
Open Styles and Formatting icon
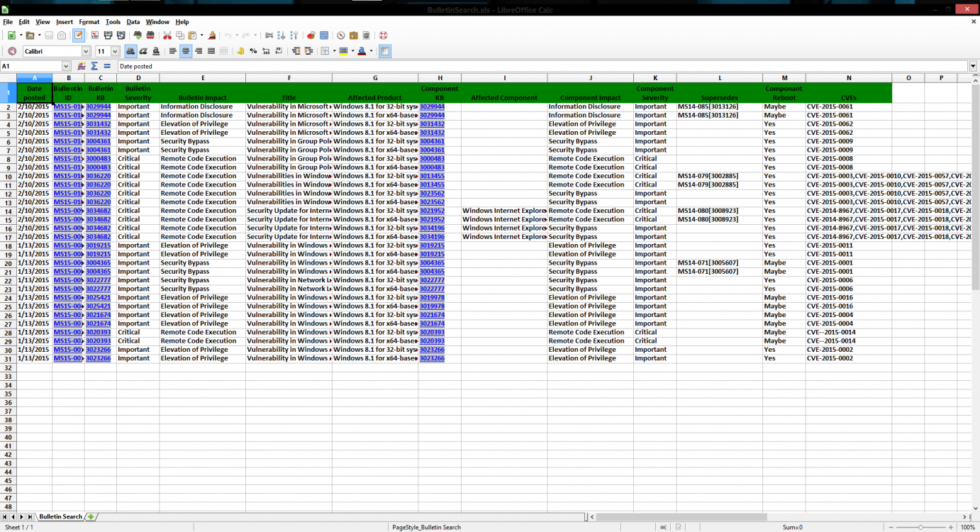coord(12,51)
